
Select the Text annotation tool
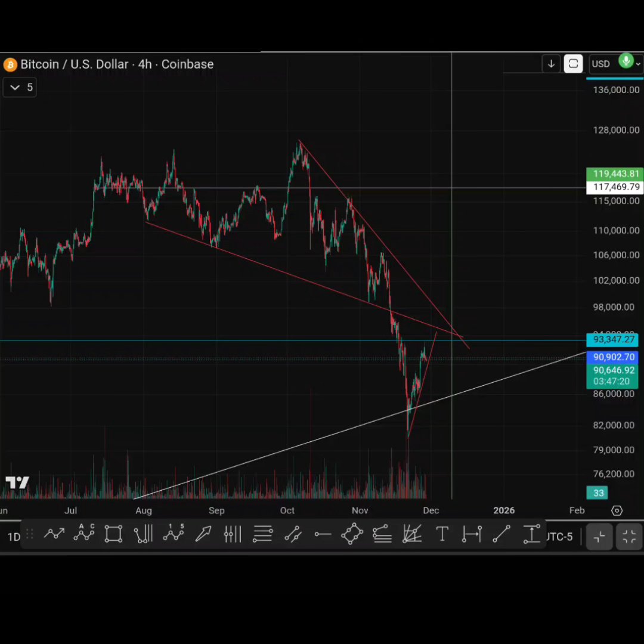[x=442, y=534]
